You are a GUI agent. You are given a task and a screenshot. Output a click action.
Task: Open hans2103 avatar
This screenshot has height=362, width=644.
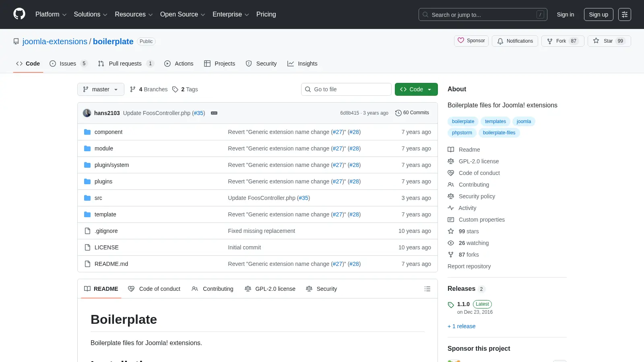pos(87,113)
